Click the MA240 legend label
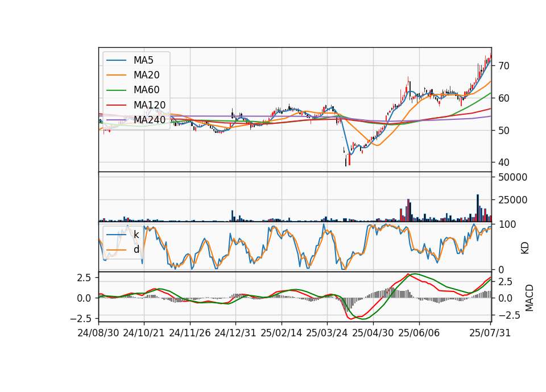546x392 pixels. point(150,120)
